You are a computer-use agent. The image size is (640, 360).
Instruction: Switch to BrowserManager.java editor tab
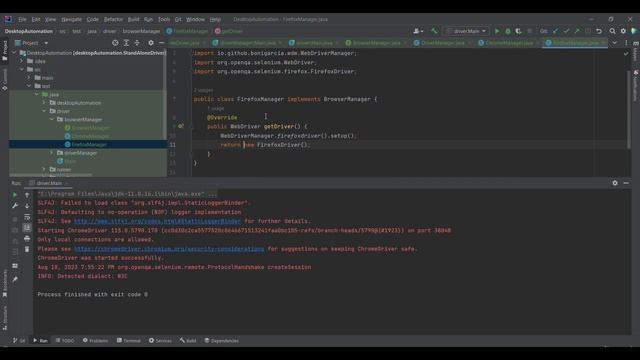pyautogui.click(x=376, y=43)
